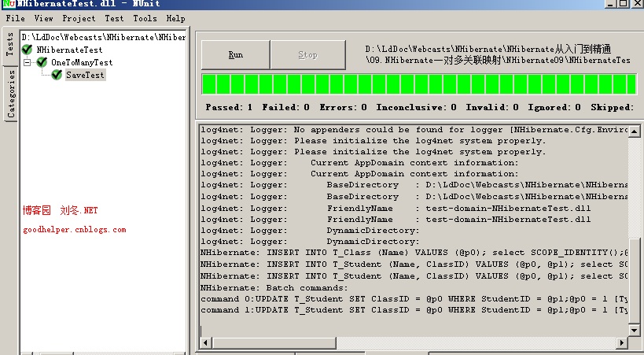Click the 'NHibernate: Batch commands:' output line

[274, 288]
